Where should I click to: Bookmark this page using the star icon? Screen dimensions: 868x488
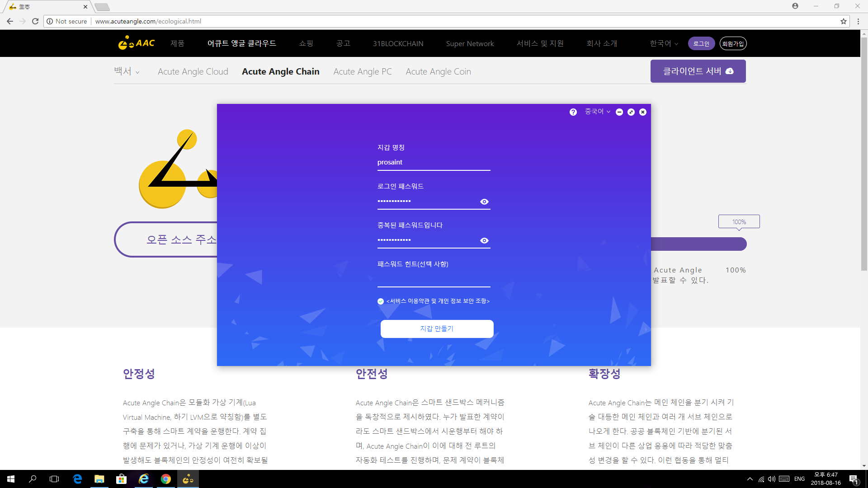[x=844, y=21]
